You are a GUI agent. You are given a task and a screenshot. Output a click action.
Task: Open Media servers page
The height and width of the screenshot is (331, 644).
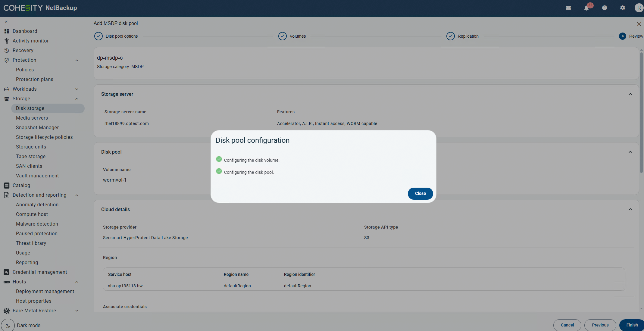coord(32,118)
